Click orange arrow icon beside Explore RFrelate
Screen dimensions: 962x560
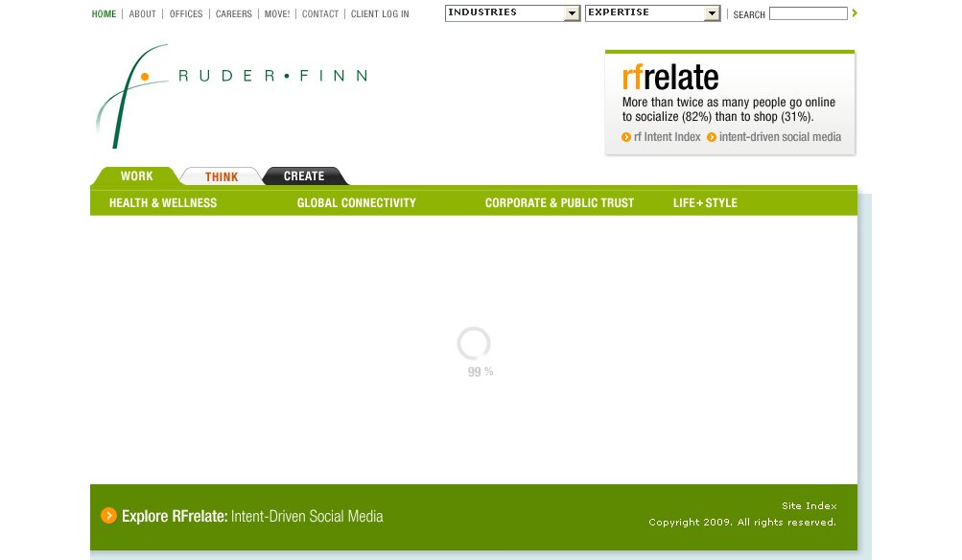[x=108, y=516]
